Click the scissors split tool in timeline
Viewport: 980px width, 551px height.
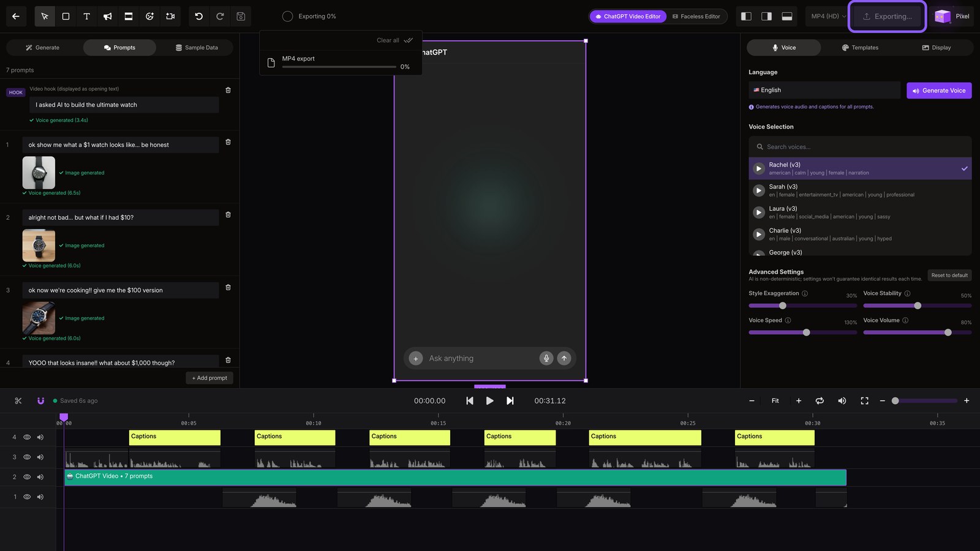coord(18,401)
